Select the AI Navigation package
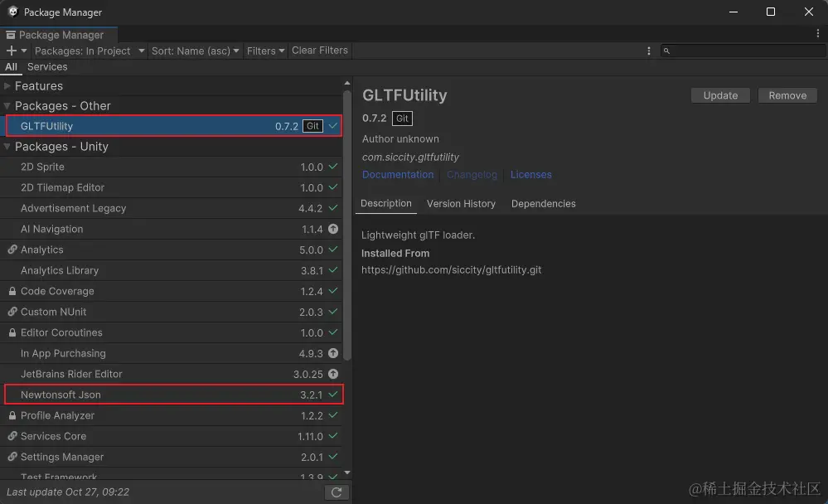The image size is (828, 504). click(x=171, y=230)
